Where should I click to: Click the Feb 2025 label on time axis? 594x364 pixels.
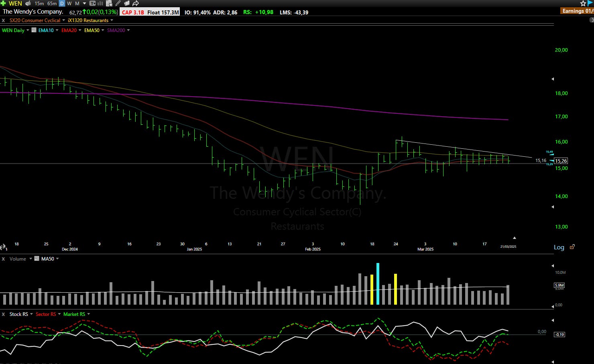(x=313, y=249)
